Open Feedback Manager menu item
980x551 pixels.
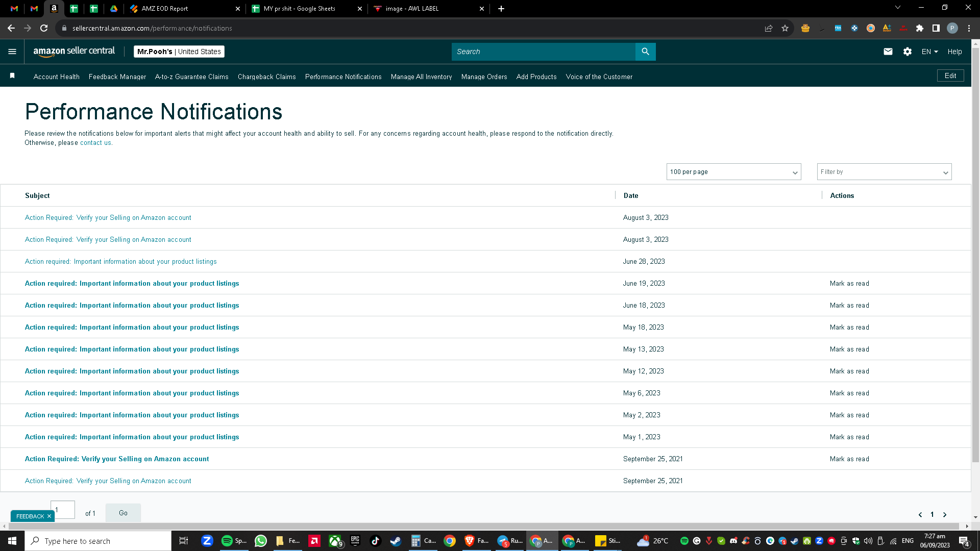(x=117, y=77)
